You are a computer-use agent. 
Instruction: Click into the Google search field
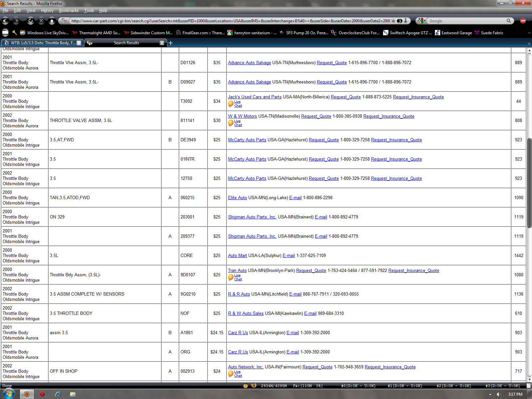click(x=467, y=21)
